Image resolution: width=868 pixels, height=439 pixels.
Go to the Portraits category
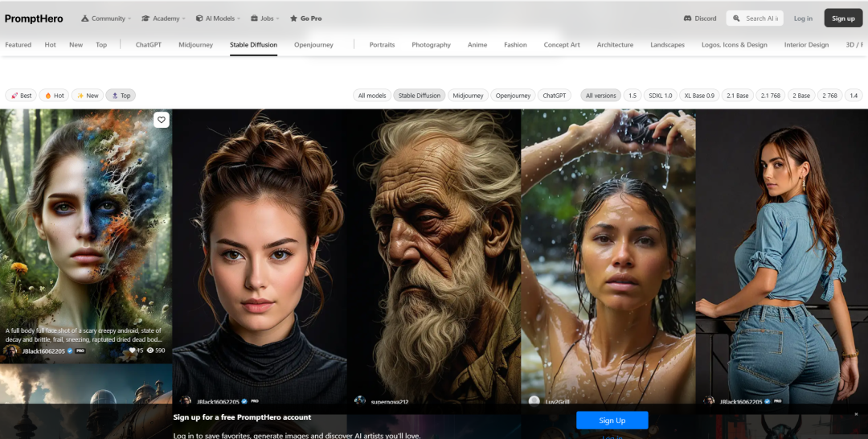point(382,45)
